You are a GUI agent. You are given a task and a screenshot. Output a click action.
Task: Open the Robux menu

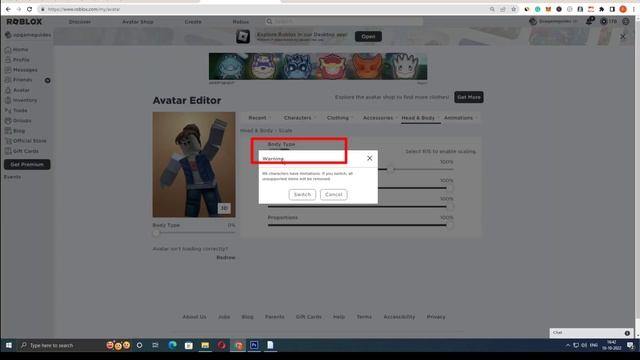[240, 22]
